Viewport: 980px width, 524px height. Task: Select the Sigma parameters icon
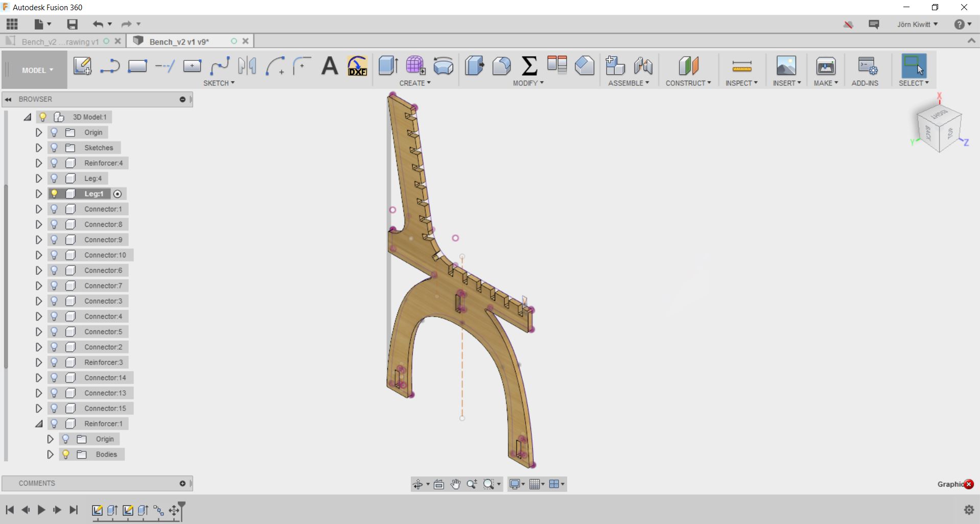click(x=529, y=66)
